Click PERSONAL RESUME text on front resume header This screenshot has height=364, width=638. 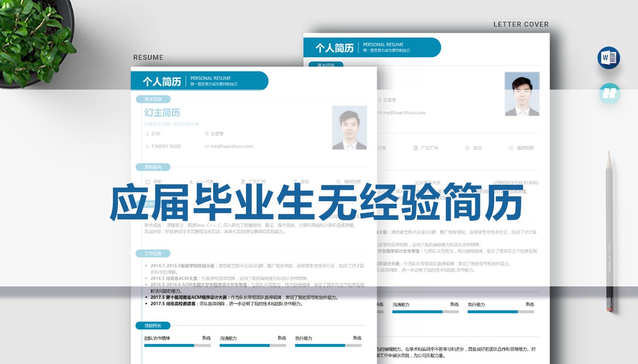coord(211,78)
